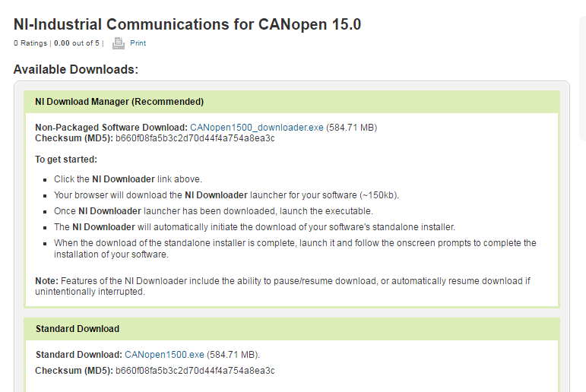The height and width of the screenshot is (392, 586).
Task: Click the "Once NI Downloader launcher" bullet
Action: pyautogui.click(x=213, y=211)
